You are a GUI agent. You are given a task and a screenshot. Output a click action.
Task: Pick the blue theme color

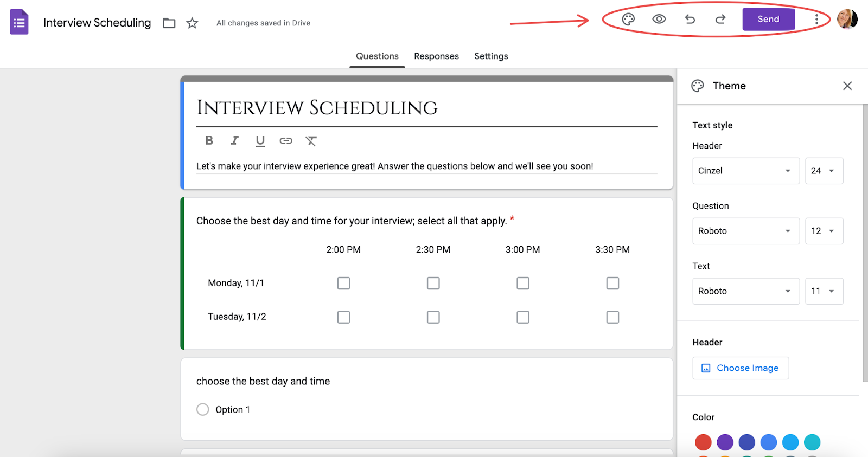pos(768,442)
